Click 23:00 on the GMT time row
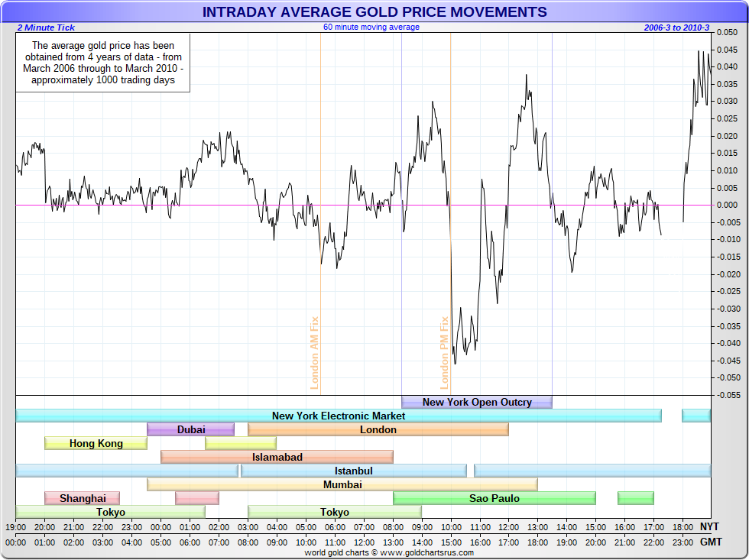This screenshot has width=749, height=560. coord(683,542)
